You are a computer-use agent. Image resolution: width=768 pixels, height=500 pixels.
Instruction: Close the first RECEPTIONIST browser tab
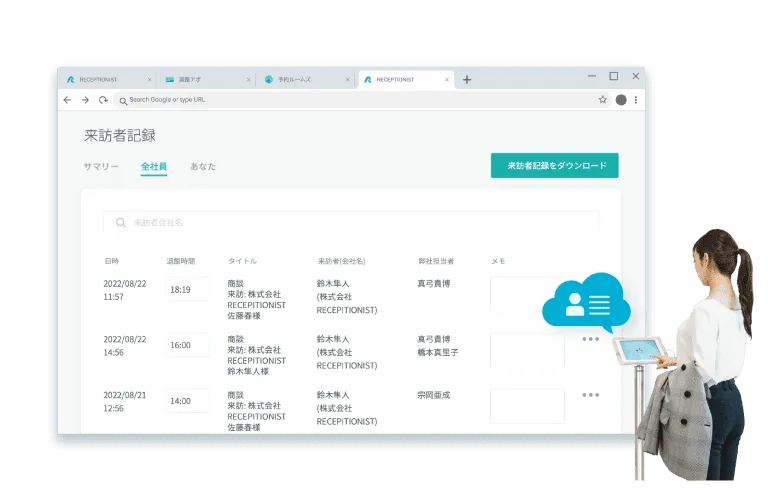[150, 79]
